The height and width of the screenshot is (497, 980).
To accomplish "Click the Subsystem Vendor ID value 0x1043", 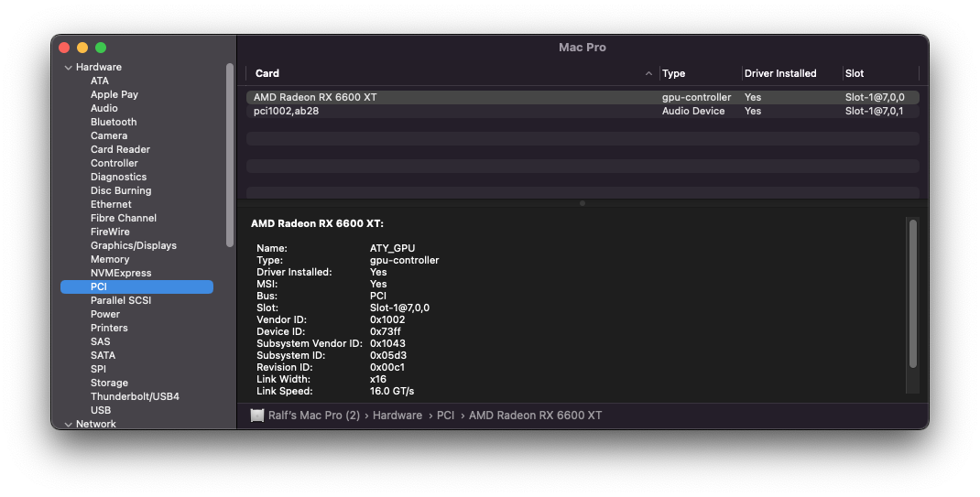I will 387,343.
